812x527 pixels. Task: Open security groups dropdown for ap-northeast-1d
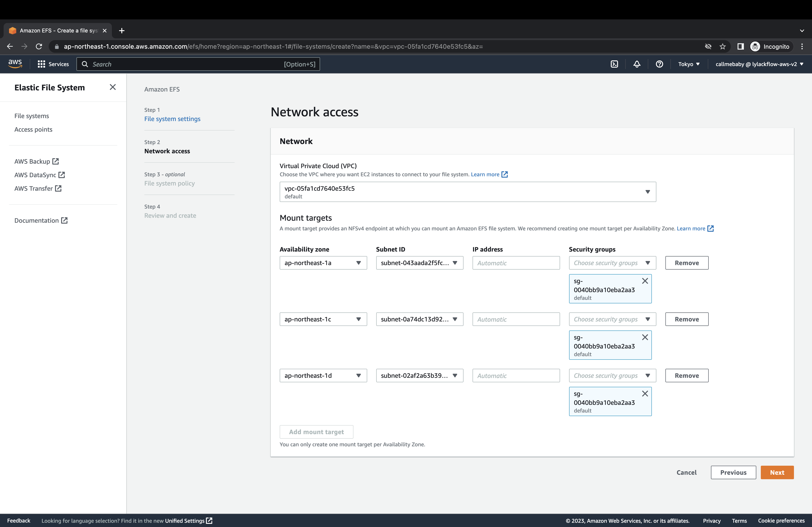click(x=612, y=375)
